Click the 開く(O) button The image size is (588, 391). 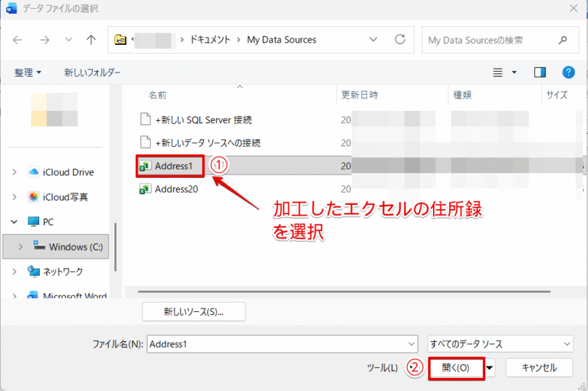pos(455,368)
